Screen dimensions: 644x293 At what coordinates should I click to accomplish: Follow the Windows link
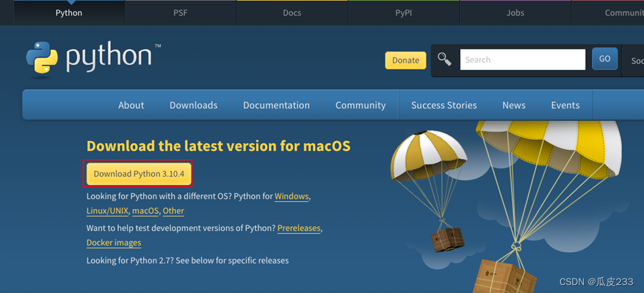[x=291, y=197]
